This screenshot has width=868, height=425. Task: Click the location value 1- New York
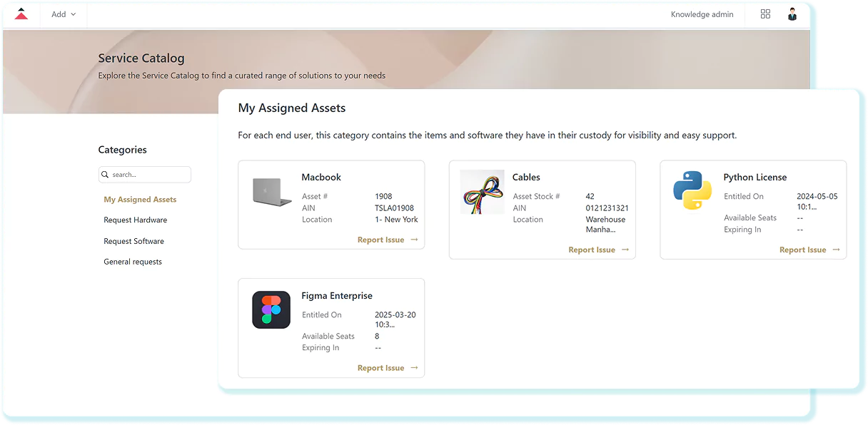[x=396, y=220]
